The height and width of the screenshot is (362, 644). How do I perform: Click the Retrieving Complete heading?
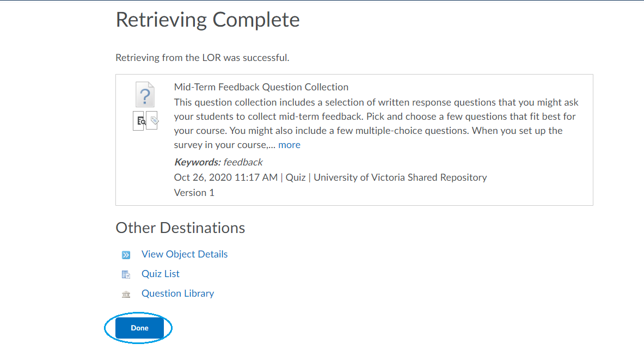point(207,20)
